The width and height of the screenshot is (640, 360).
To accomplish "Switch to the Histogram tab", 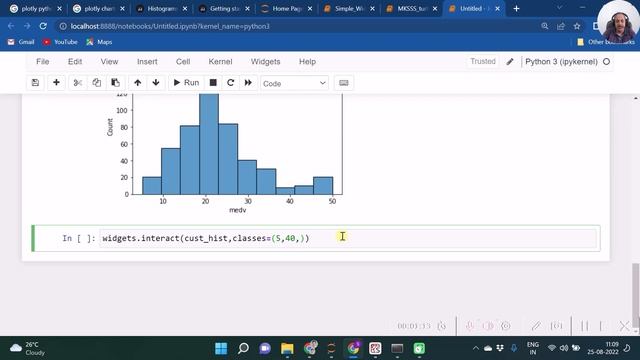I will tap(162, 9).
